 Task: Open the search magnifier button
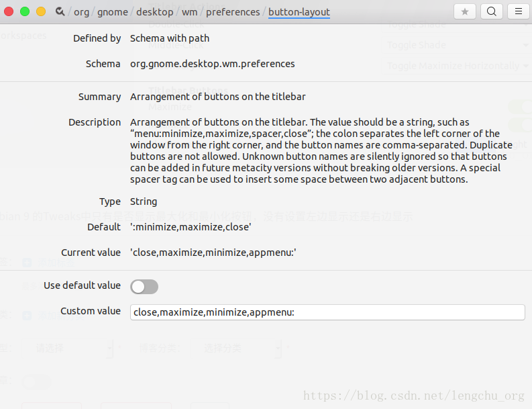tap(492, 11)
